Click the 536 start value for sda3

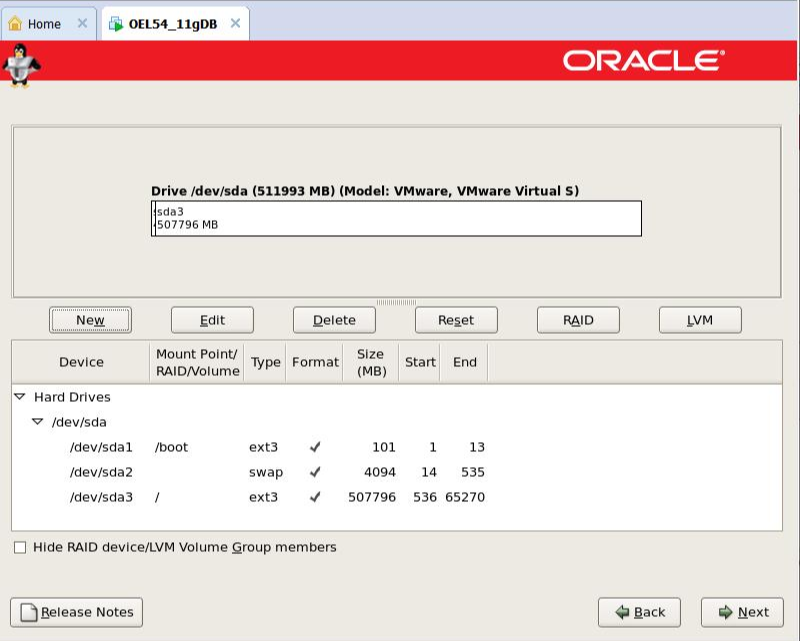pyautogui.click(x=424, y=497)
